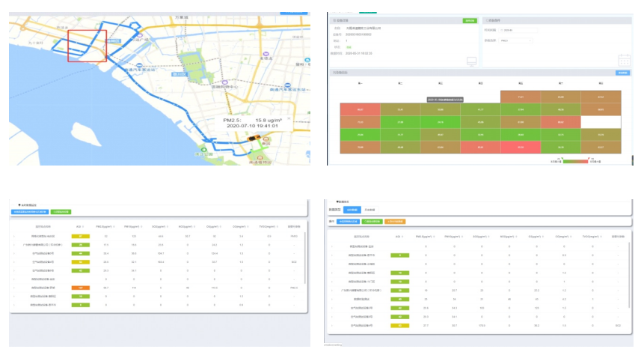Click the monitor icon in the device details panel

[470, 60]
